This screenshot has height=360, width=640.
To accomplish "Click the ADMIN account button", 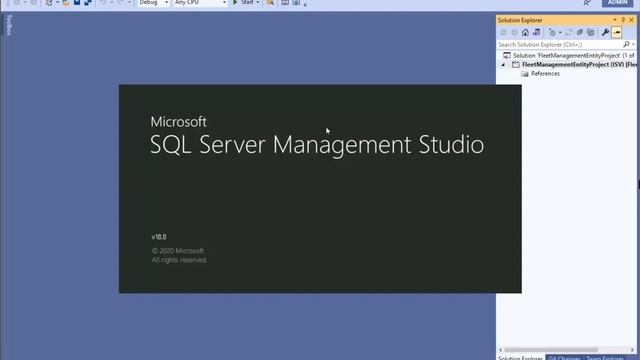I will pos(617,3).
